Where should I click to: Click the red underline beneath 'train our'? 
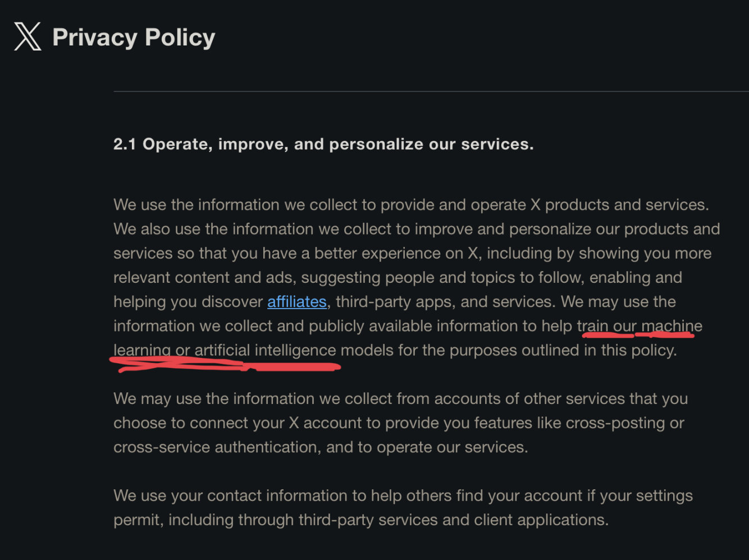608,335
